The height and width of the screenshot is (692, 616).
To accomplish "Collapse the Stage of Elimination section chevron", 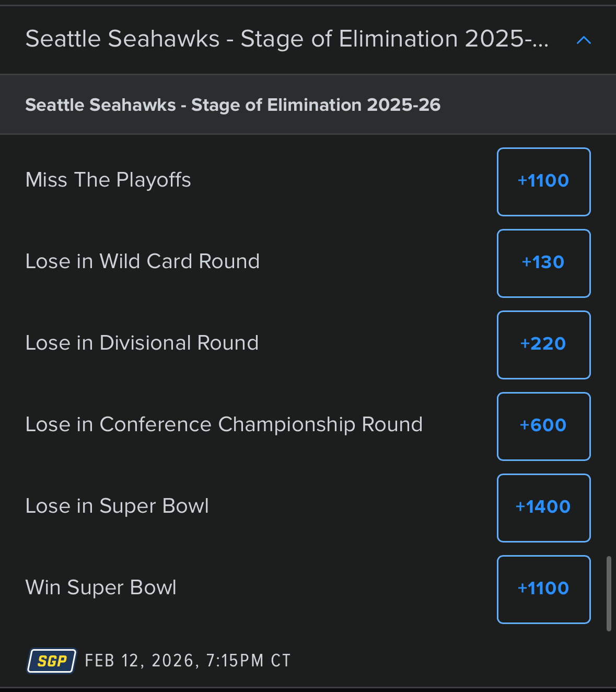I will pyautogui.click(x=583, y=40).
